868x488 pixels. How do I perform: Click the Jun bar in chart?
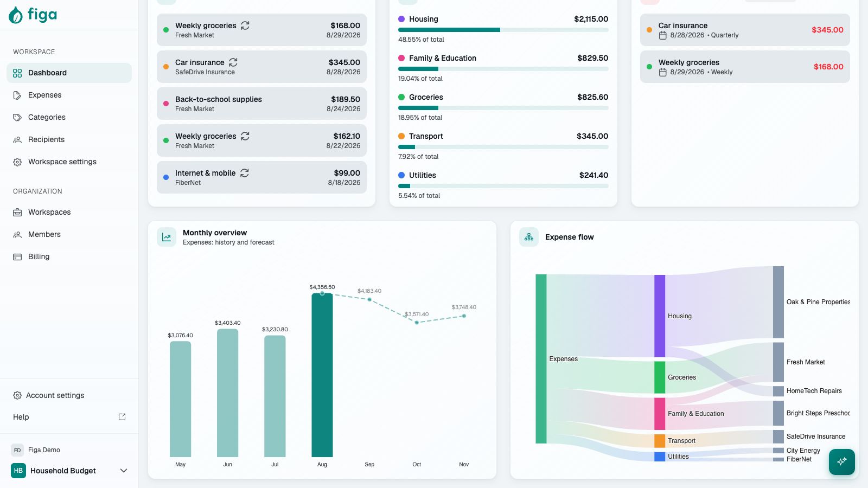pyautogui.click(x=227, y=393)
